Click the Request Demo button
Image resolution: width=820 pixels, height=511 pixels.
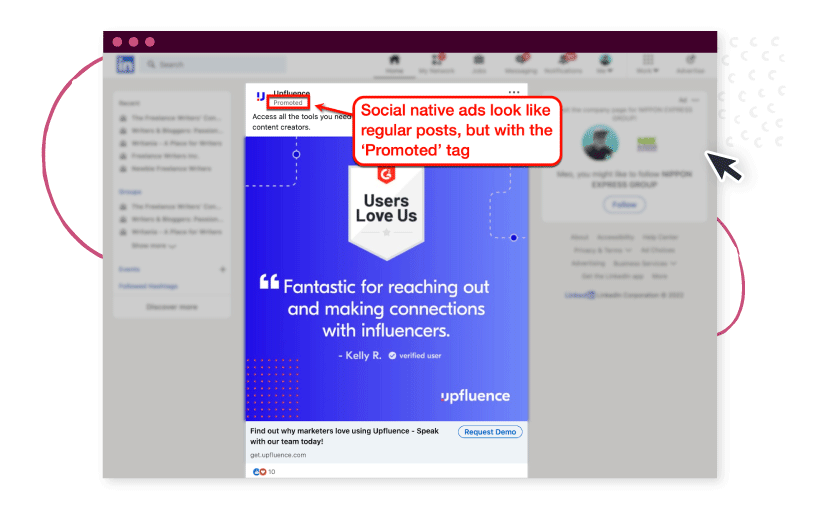pos(490,432)
